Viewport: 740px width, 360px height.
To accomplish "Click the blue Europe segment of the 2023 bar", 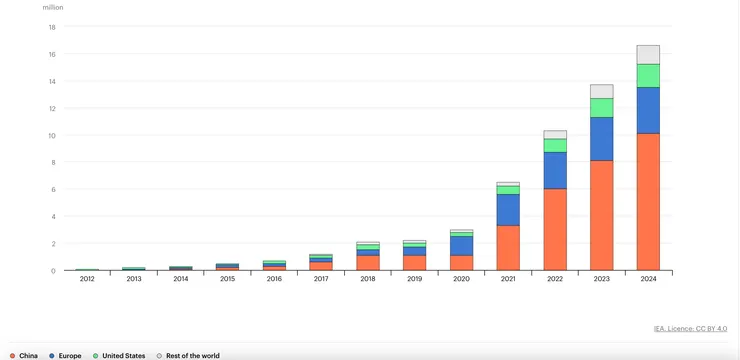I will tap(602, 139).
